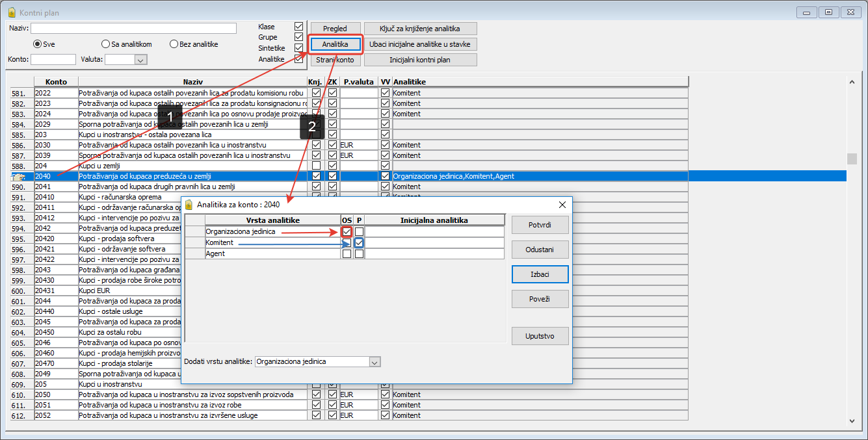Click the Kontni plan window lock icon

point(11,12)
